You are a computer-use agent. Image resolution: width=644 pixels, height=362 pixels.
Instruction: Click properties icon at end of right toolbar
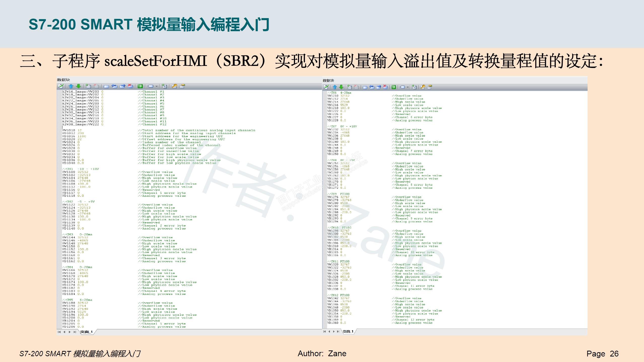click(x=430, y=87)
